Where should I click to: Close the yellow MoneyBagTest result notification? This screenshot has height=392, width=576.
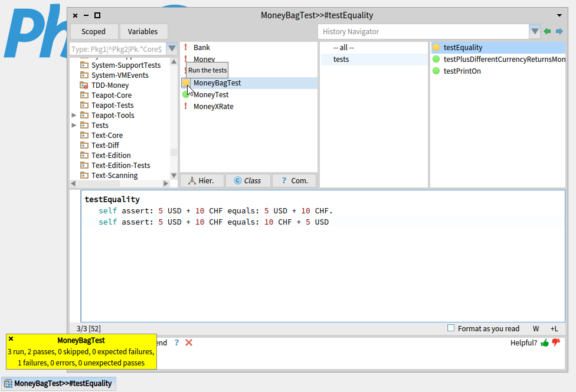pos(11,339)
